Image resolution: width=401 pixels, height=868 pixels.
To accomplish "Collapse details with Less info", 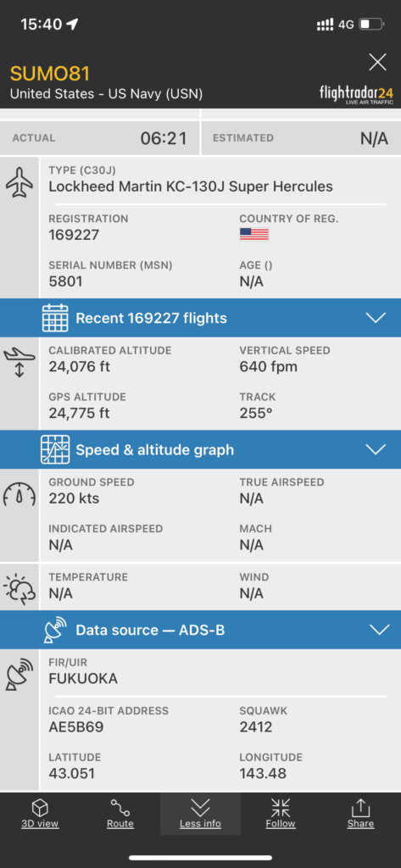I will (x=200, y=813).
